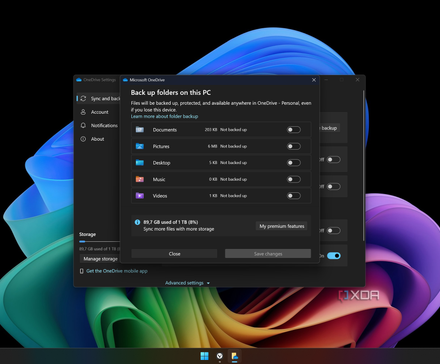Click the Account person icon
Screen dimensions: 440x364
click(x=83, y=112)
